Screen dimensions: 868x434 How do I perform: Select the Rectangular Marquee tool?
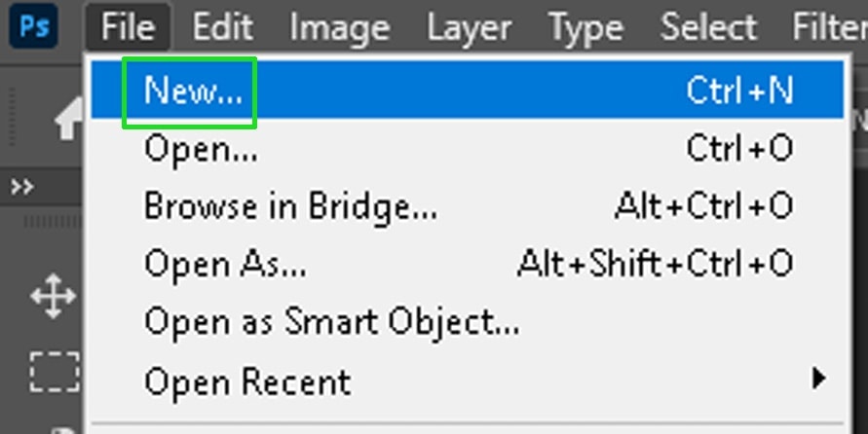point(55,372)
